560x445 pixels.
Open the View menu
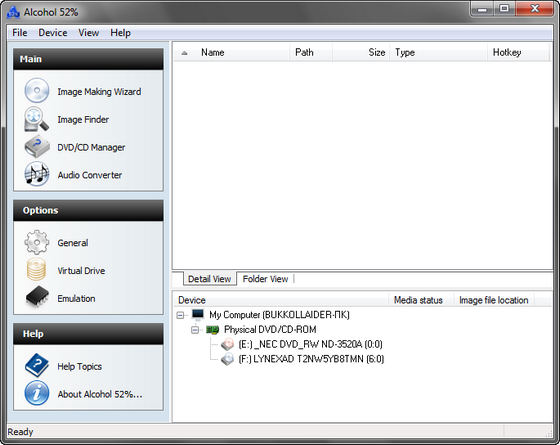coord(89,33)
